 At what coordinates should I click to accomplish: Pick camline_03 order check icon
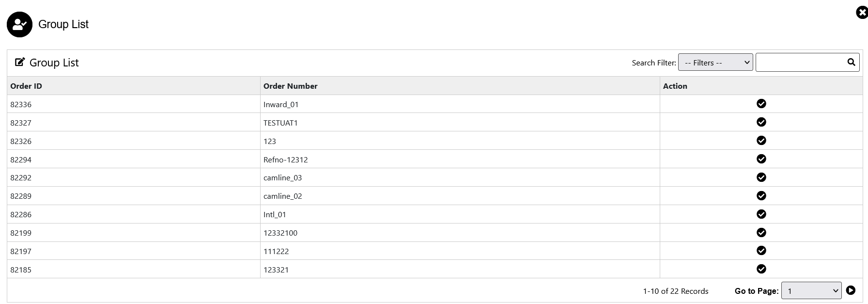click(761, 177)
